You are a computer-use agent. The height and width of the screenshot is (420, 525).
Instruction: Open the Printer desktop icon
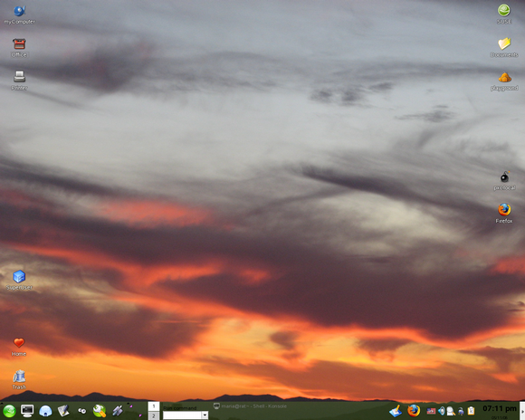click(x=19, y=81)
